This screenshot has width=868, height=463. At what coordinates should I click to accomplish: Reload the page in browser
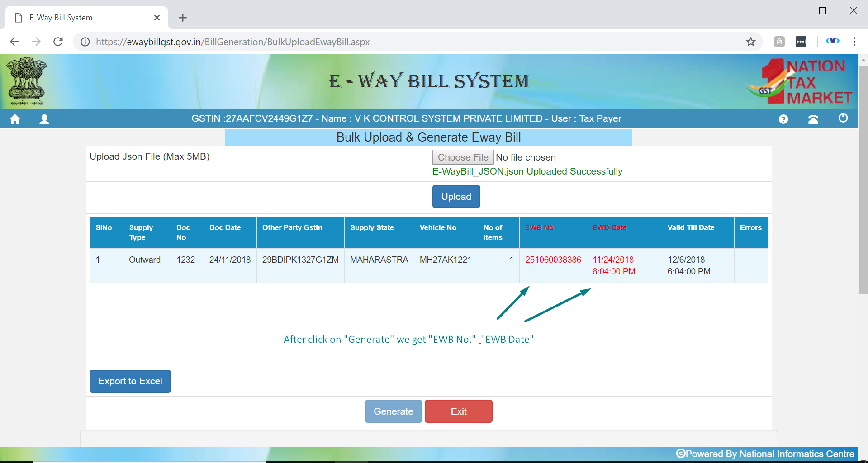click(x=58, y=42)
